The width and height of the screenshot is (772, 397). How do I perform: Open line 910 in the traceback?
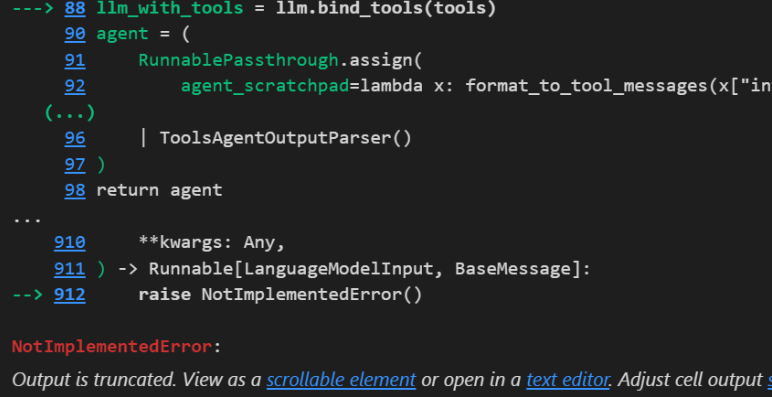69,243
